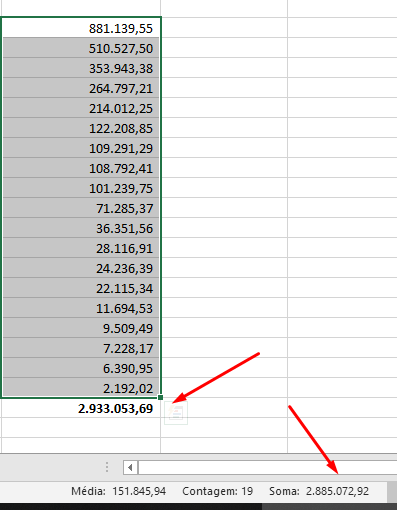This screenshot has width=397, height=510.
Task: Select the cell with 71.285,37
Action: pyautogui.click(x=81, y=208)
